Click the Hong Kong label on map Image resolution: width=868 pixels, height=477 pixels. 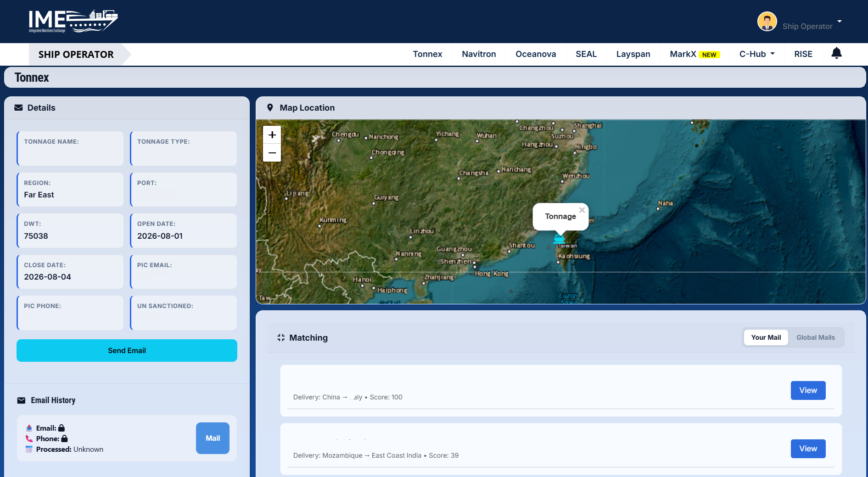[492, 274]
